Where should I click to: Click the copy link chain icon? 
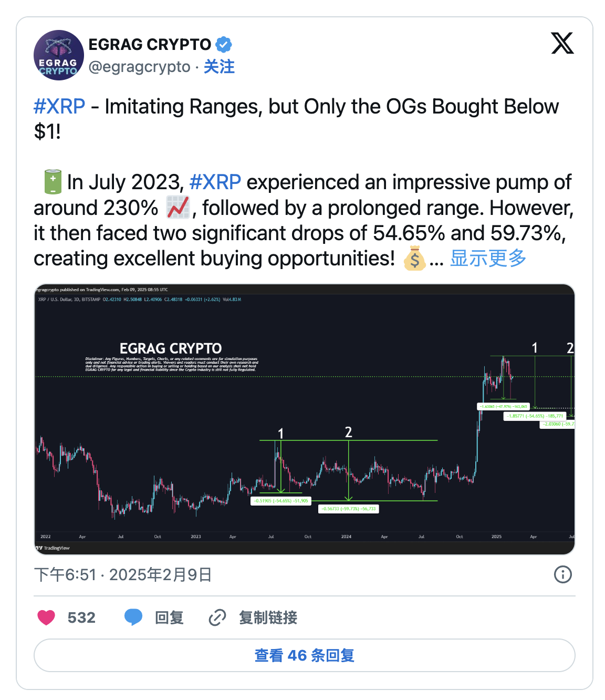pos(217,617)
